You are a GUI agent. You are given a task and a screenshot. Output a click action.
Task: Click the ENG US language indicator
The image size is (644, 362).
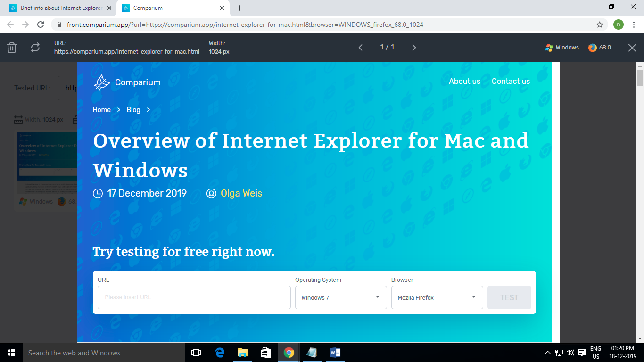click(x=596, y=353)
